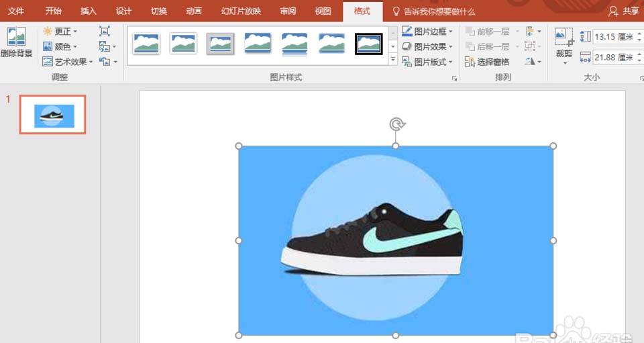
Task: Click the Tell Me search box
Action: pos(434,11)
